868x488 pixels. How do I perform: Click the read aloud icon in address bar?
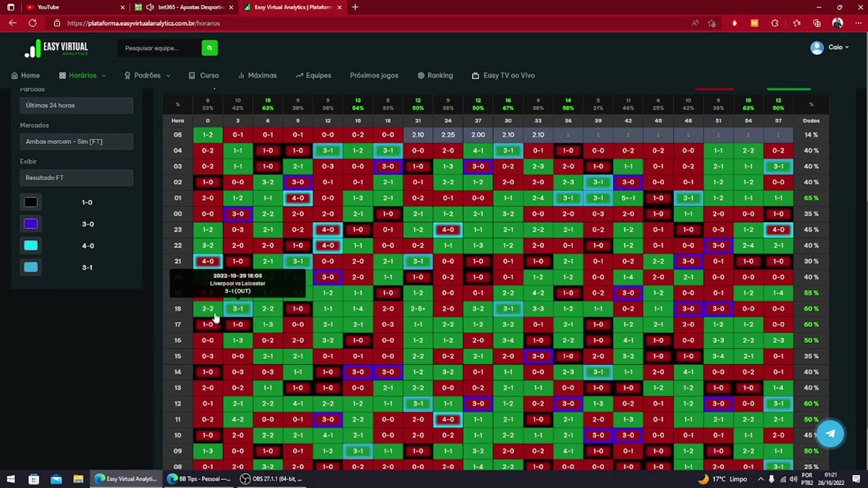(x=695, y=23)
